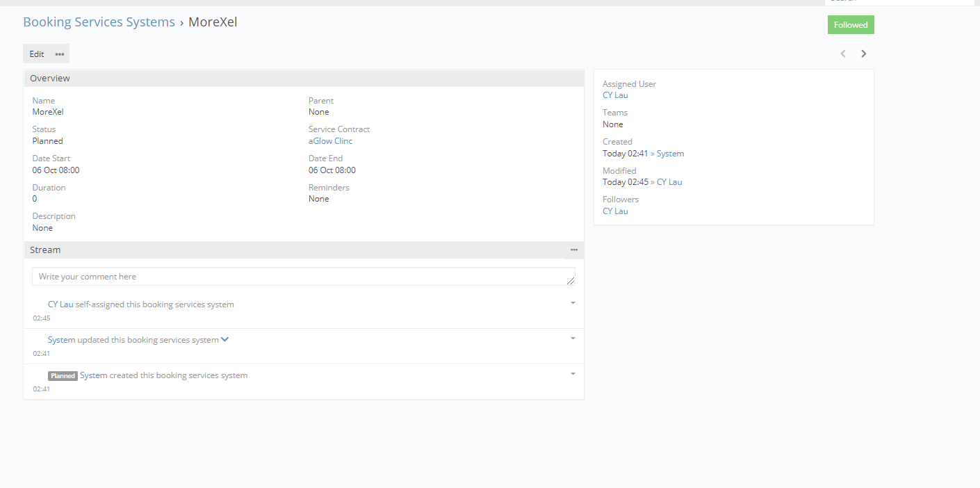Open Booking Services Systems breadcrumb link
This screenshot has width=980, height=488.
point(99,22)
